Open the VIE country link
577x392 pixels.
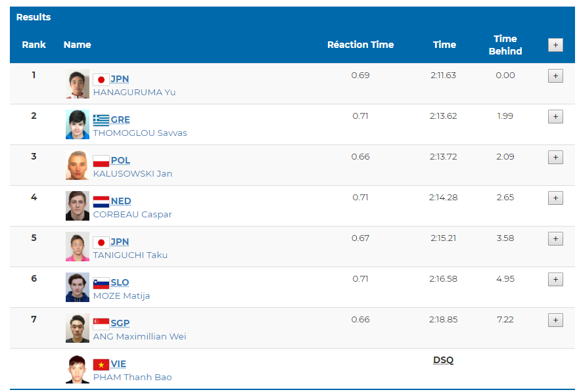118,364
